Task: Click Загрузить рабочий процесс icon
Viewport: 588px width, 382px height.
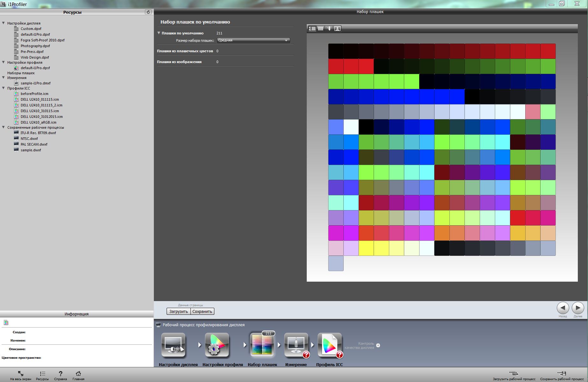Action: coord(514,374)
